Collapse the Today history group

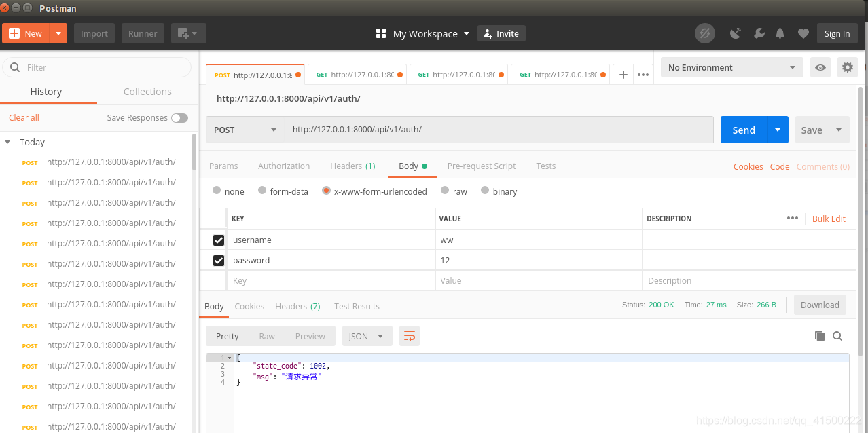[x=8, y=142]
